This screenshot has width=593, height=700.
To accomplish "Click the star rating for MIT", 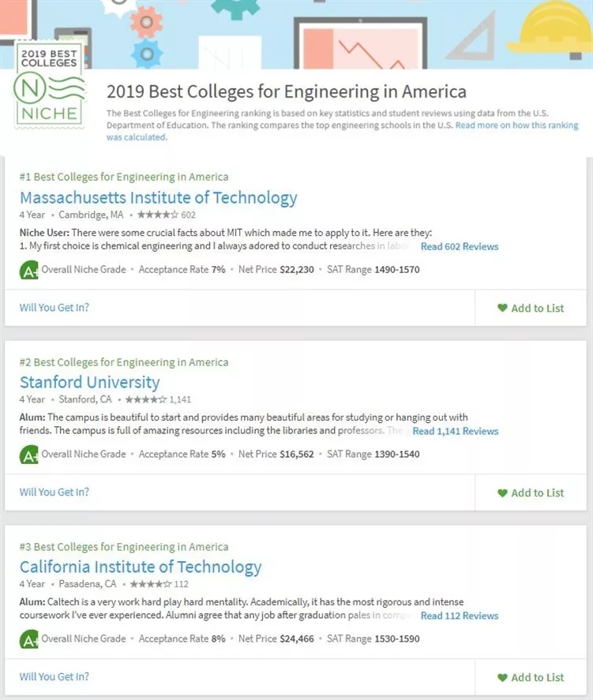I will (158, 215).
